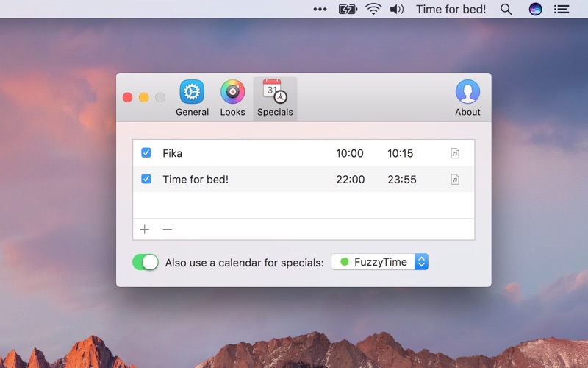Open the Wi-Fi status menu

pos(373,9)
